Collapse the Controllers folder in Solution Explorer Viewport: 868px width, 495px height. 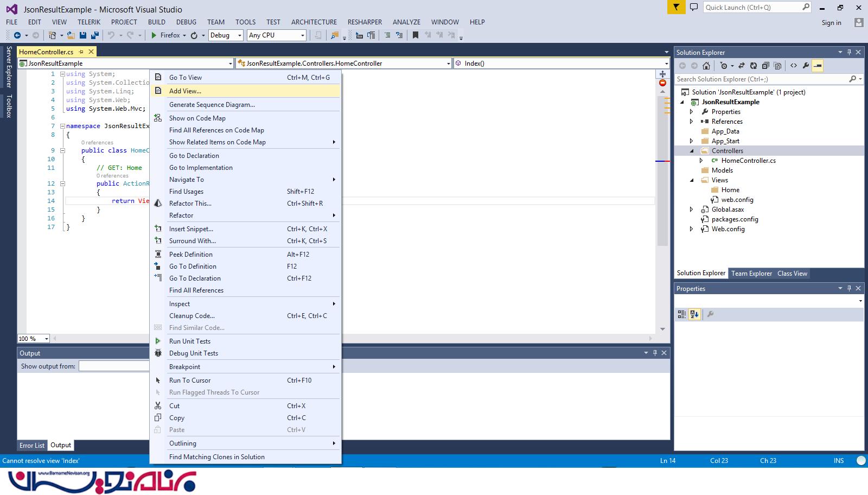pyautogui.click(x=692, y=151)
